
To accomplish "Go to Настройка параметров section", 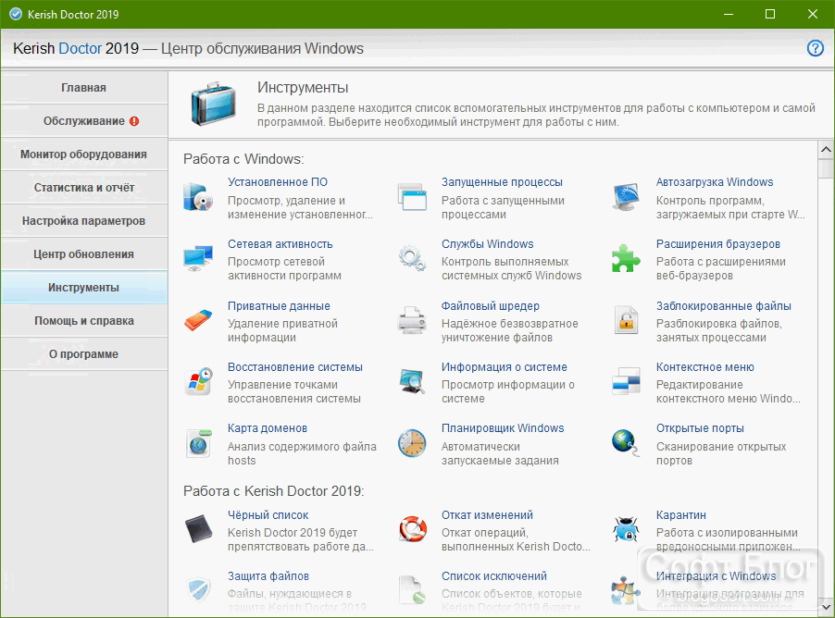I will point(84,221).
